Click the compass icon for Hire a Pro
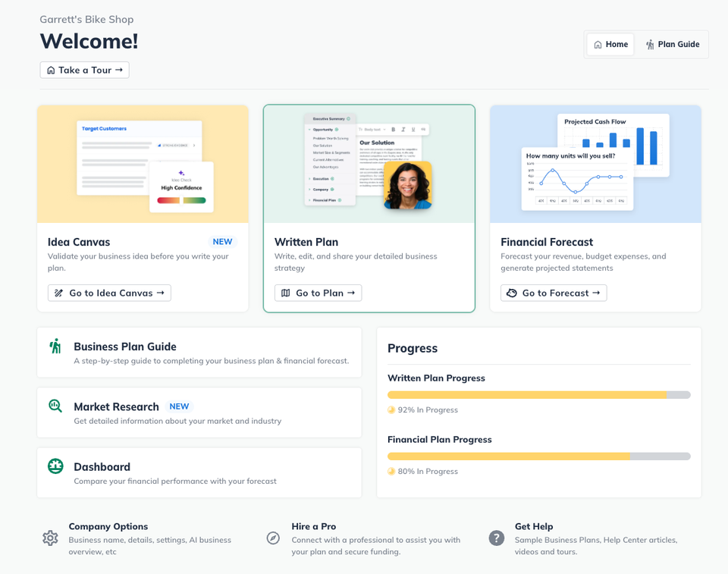This screenshot has height=574, width=728. click(273, 538)
